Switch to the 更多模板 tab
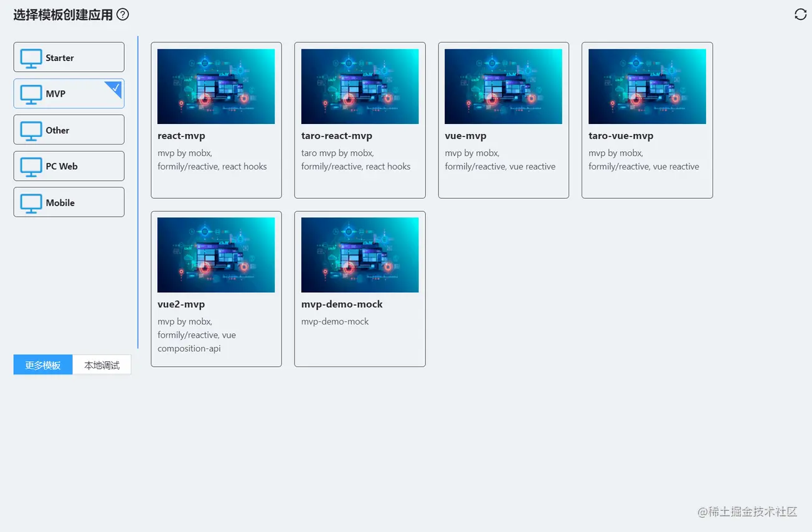The width and height of the screenshot is (812, 532). coord(43,365)
